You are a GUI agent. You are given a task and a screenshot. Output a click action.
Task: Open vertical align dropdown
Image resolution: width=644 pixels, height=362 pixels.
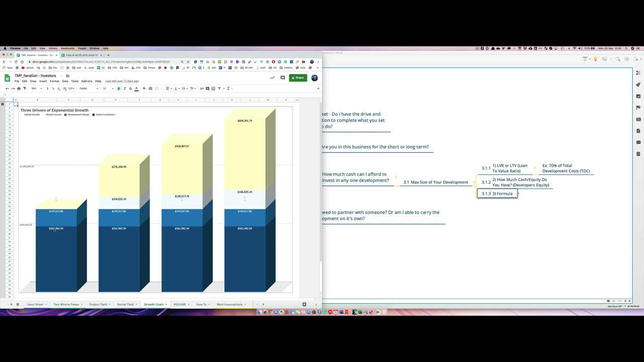(177, 88)
